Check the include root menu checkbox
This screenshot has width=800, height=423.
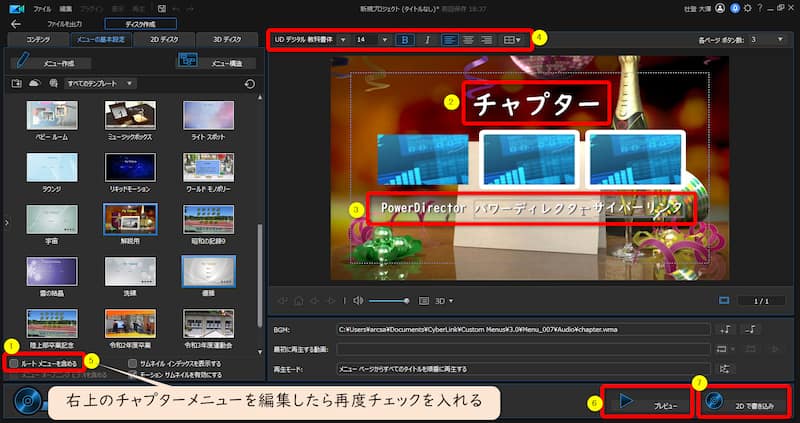click(x=14, y=364)
